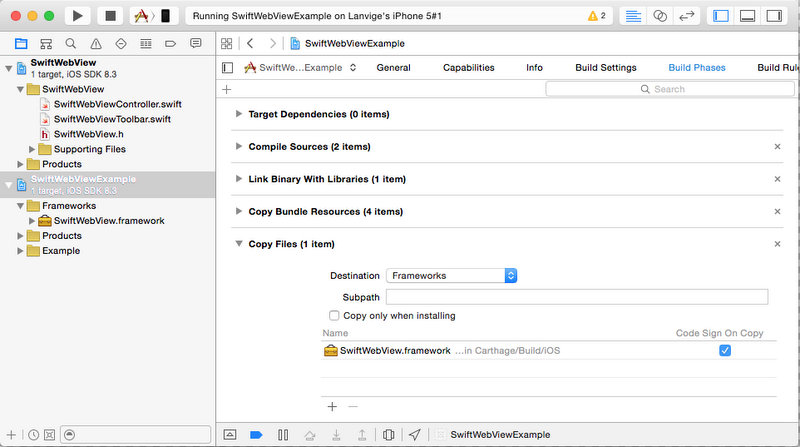Open the Debug navigator
This screenshot has width=800, height=447.
coord(146,43)
